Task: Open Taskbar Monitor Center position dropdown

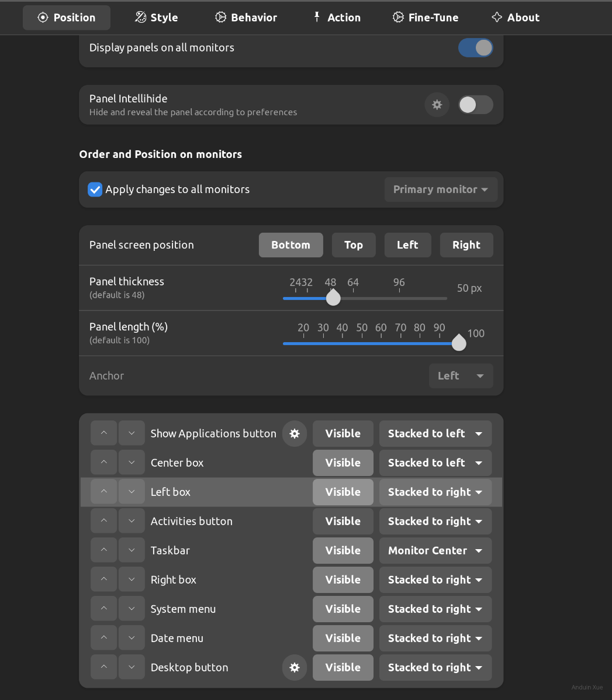Action: point(435,550)
